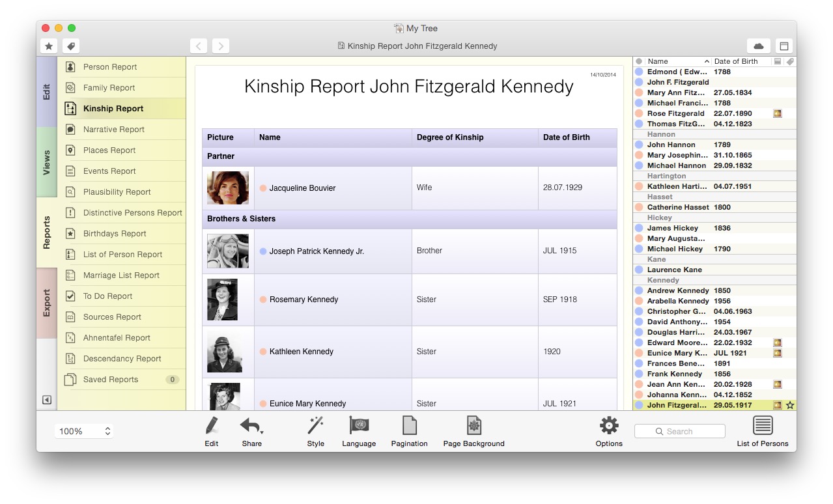Open Plausibility Report
The height and width of the screenshot is (504, 833).
[x=122, y=192]
